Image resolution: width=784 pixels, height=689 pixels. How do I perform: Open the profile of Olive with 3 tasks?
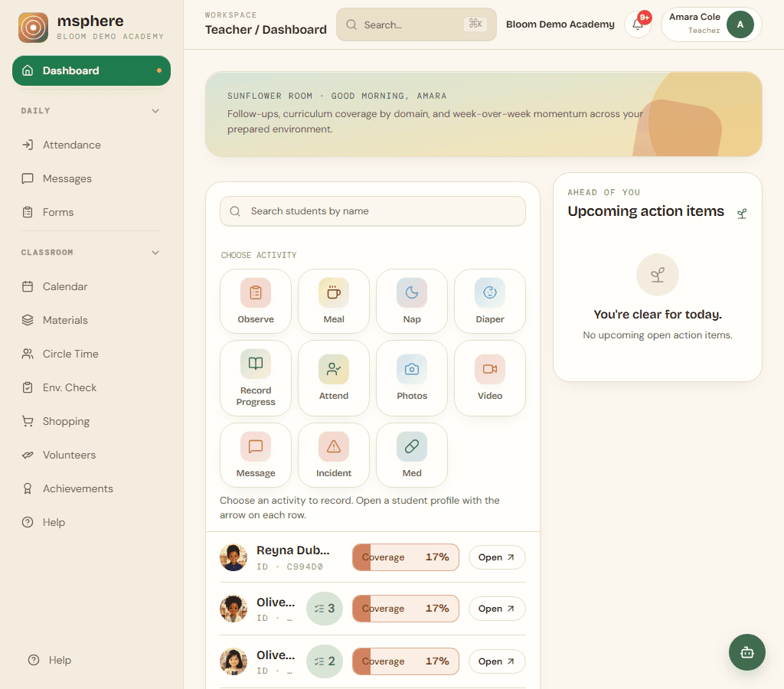pyautogui.click(x=497, y=609)
